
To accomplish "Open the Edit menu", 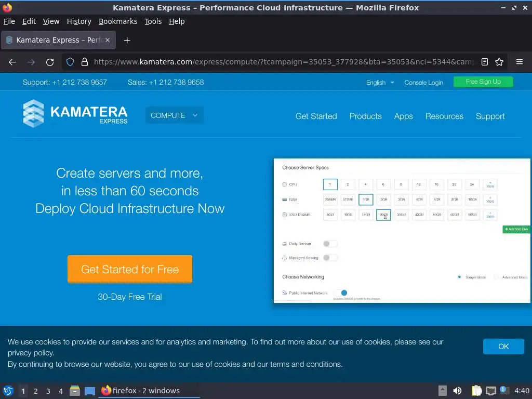I will (29, 21).
